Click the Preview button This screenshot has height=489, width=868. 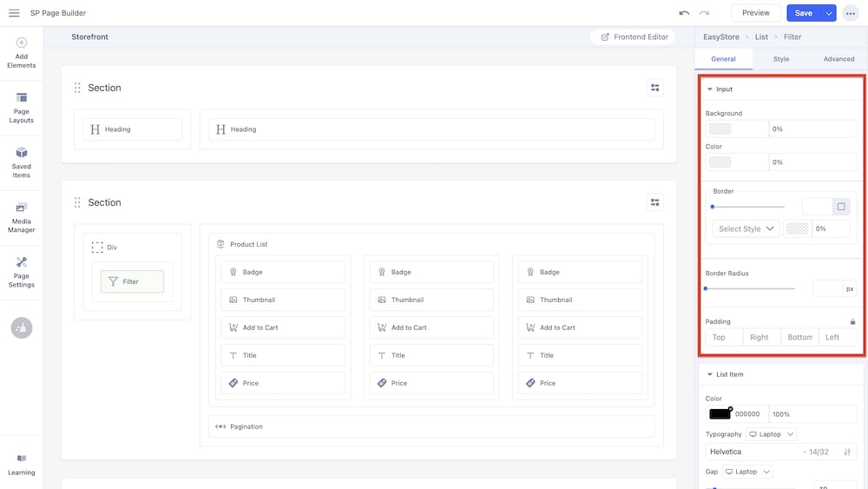tap(755, 13)
